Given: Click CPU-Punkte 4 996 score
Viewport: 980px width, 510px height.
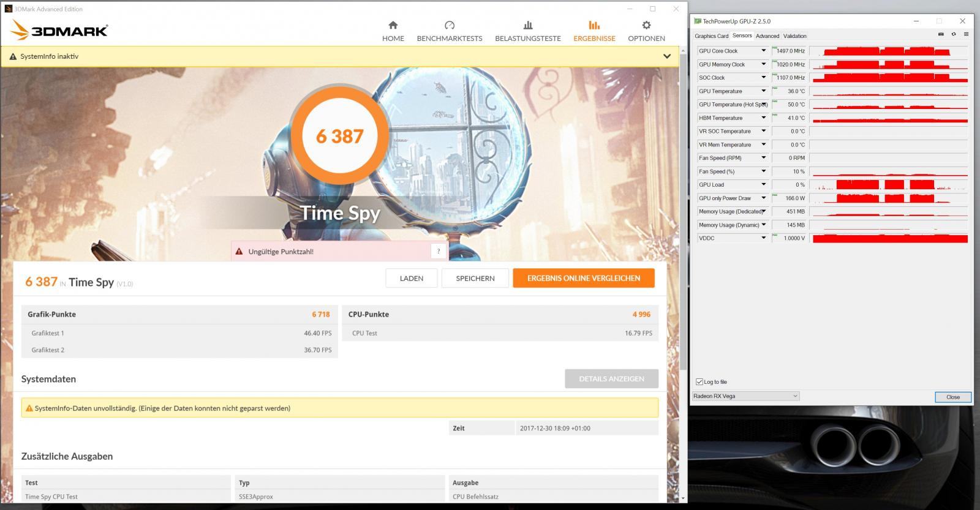Looking at the screenshot, I should tap(641, 314).
